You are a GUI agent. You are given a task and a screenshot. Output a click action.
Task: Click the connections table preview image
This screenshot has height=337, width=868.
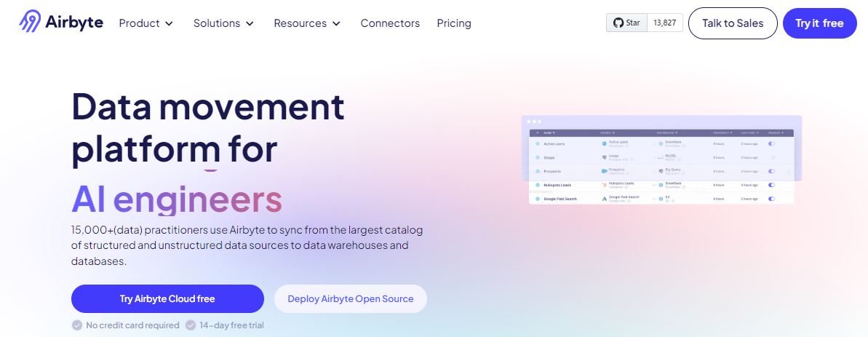[661, 159]
